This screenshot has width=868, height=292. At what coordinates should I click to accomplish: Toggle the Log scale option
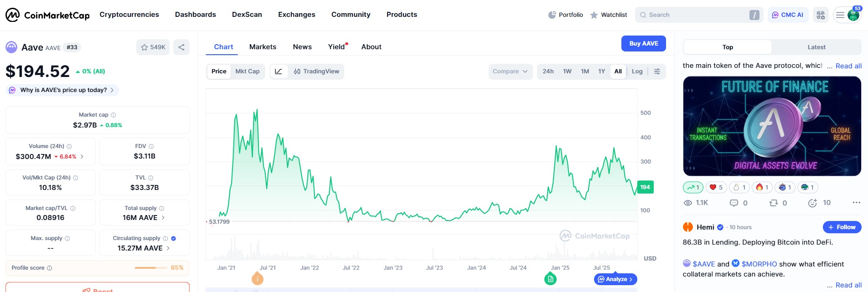637,72
